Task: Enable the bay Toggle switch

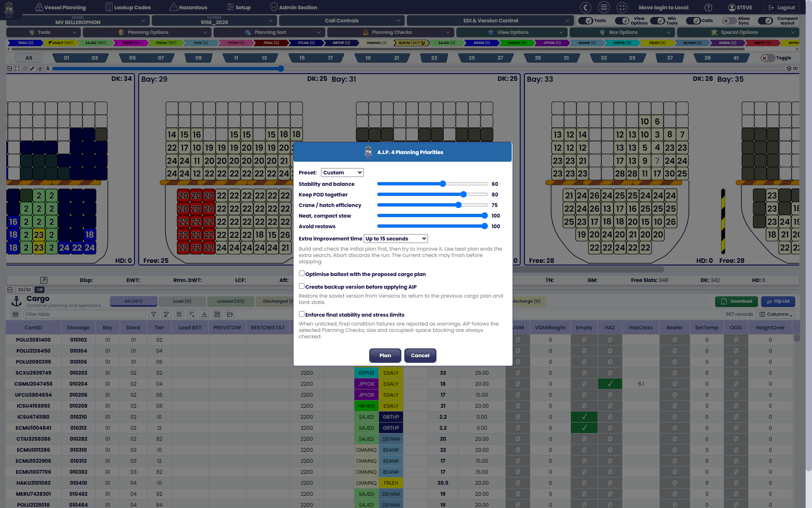Action: point(768,58)
